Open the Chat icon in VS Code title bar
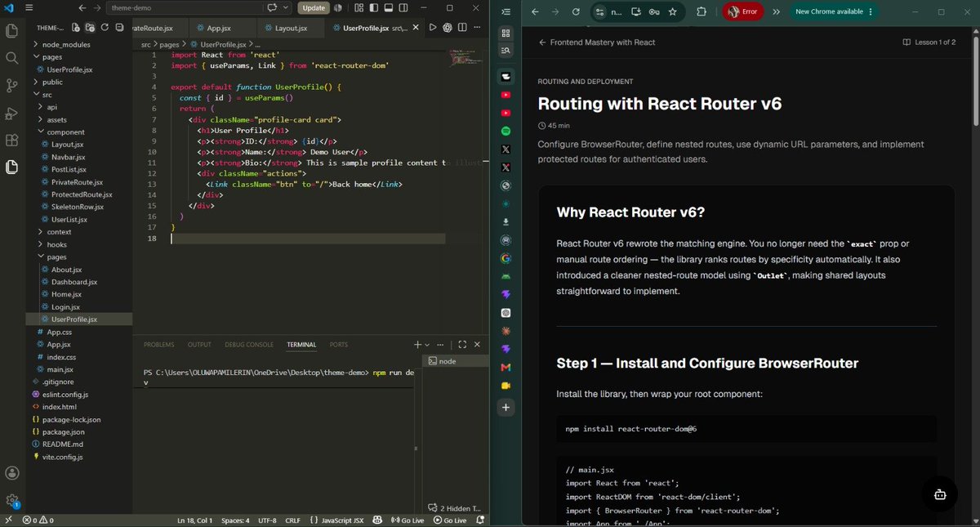This screenshot has width=980, height=527. [x=271, y=8]
